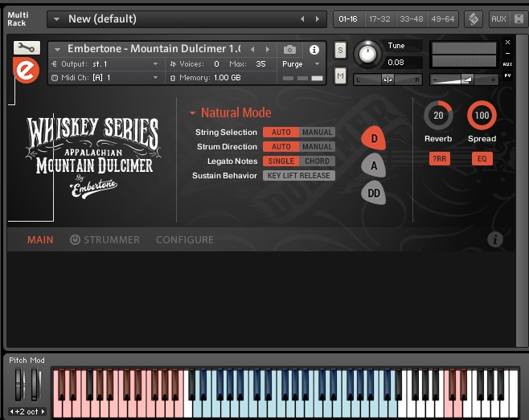Expand the Natural Mode dropdown
This screenshot has width=529, height=420.
tap(193, 113)
